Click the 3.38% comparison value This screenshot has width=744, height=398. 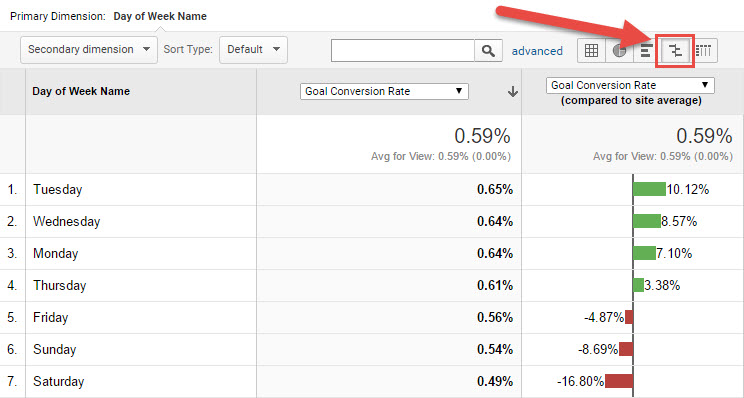pos(662,286)
